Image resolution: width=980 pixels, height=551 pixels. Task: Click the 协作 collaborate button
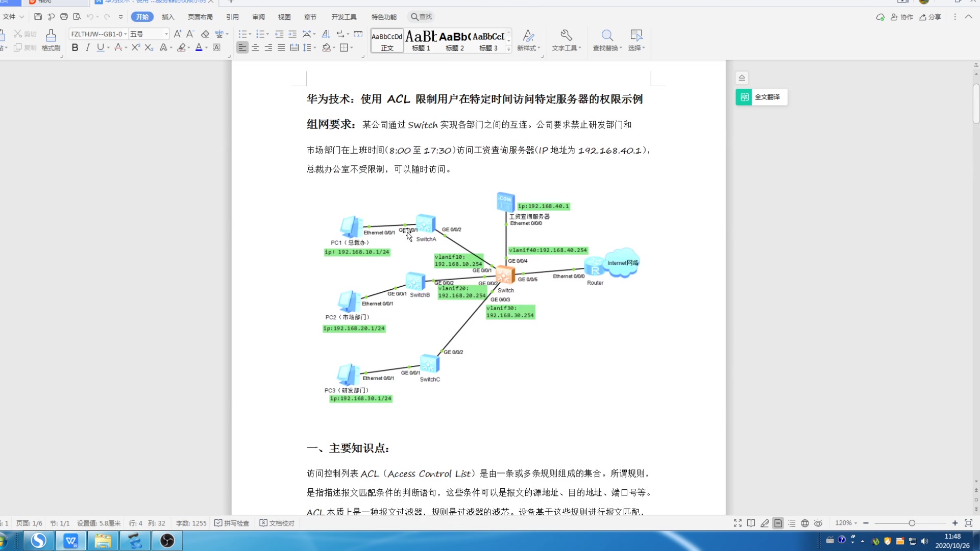pyautogui.click(x=902, y=17)
